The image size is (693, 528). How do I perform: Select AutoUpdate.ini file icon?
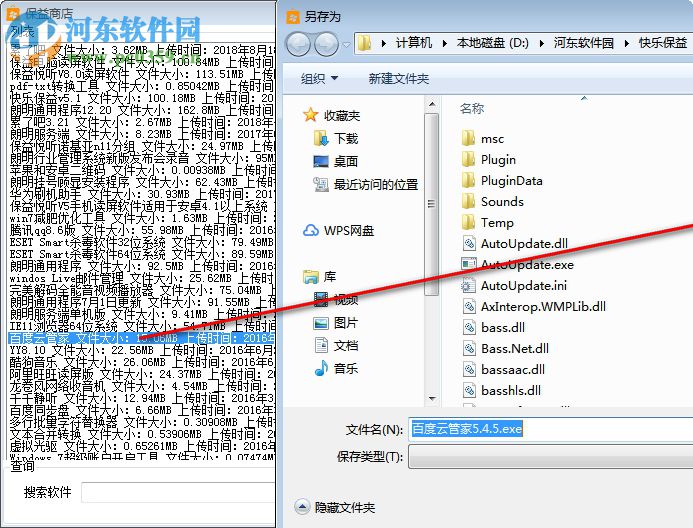coord(468,285)
